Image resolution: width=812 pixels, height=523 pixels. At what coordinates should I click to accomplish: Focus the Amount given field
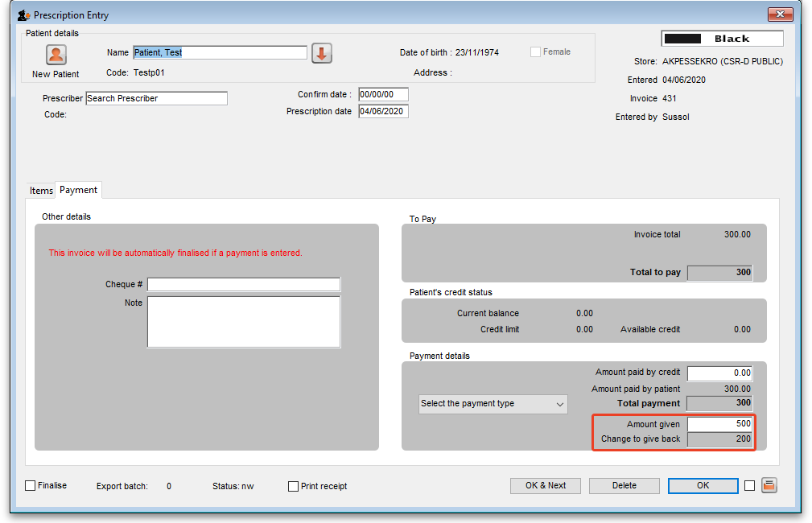(x=719, y=424)
